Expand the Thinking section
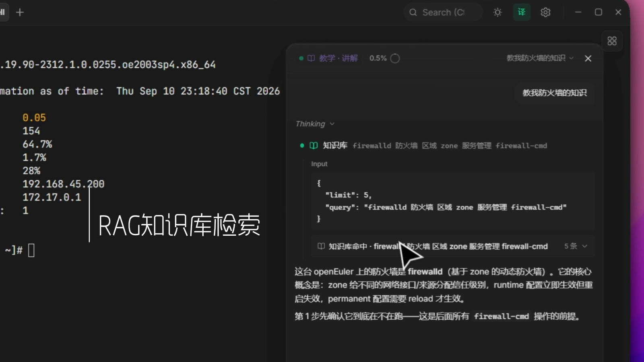644x362 pixels. click(x=315, y=124)
